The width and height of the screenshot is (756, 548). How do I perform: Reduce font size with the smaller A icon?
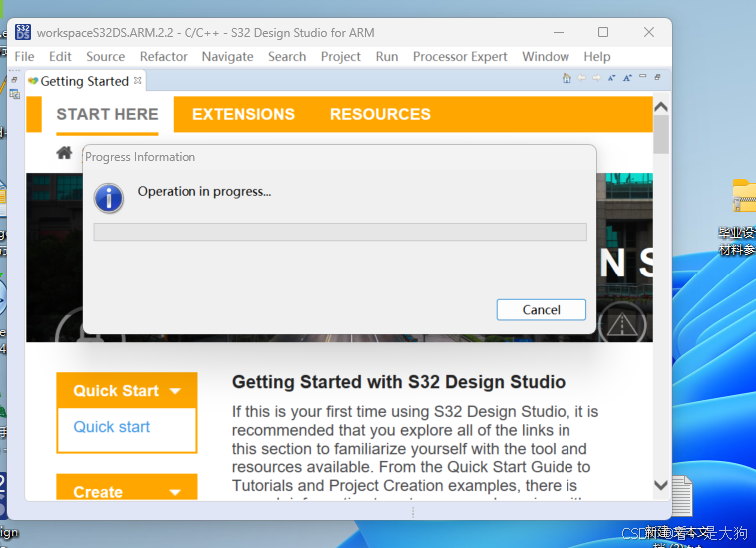tap(611, 78)
